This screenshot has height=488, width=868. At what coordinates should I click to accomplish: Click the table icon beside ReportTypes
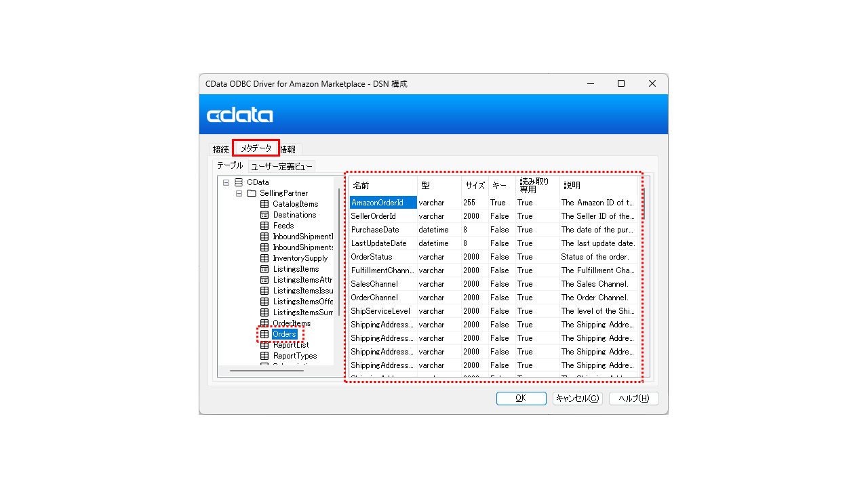point(264,356)
